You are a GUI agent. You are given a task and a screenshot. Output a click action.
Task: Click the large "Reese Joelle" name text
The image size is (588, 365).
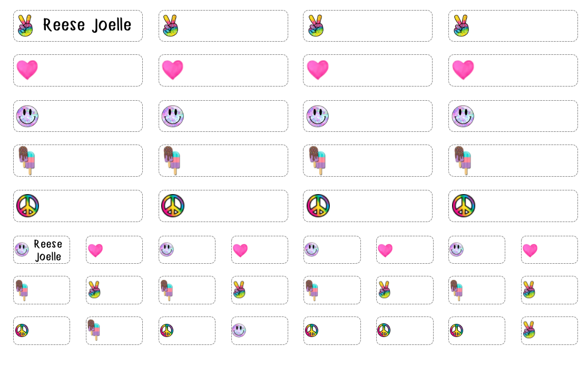[87, 25]
